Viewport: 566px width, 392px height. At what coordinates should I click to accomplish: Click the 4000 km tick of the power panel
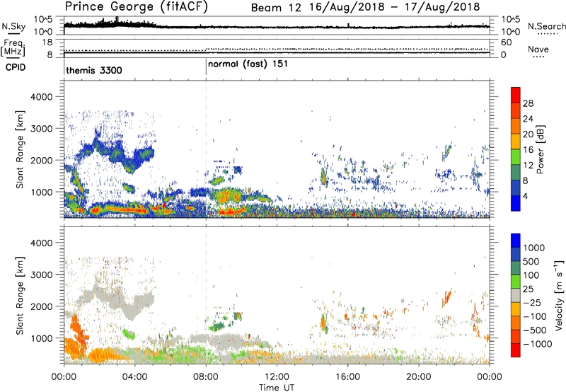pos(41,97)
